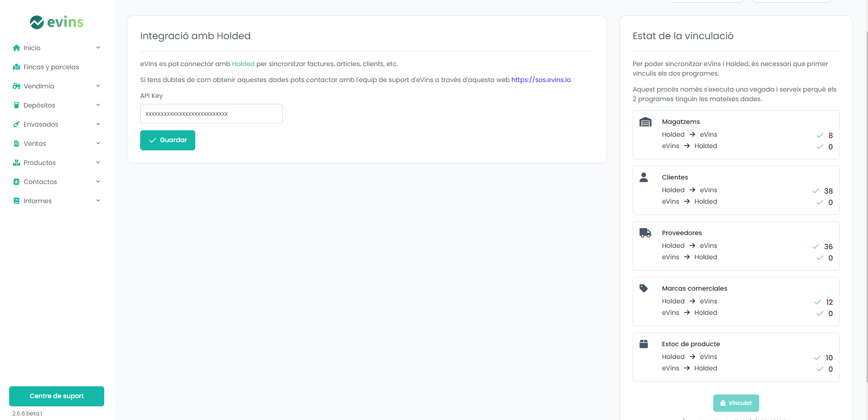Expand the Inicio menu chevron
This screenshot has width=868, height=420.
(98, 48)
